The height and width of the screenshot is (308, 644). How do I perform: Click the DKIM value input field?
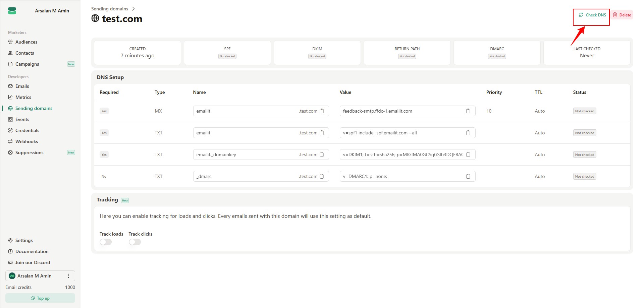402,155
